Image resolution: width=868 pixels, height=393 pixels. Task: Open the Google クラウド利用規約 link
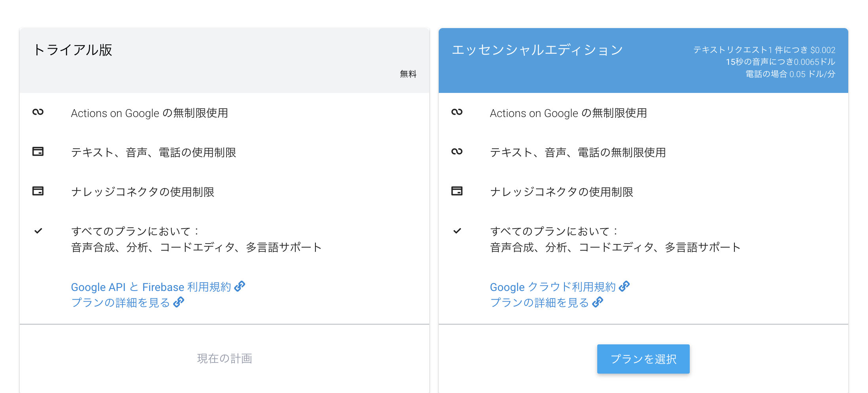pos(553,287)
